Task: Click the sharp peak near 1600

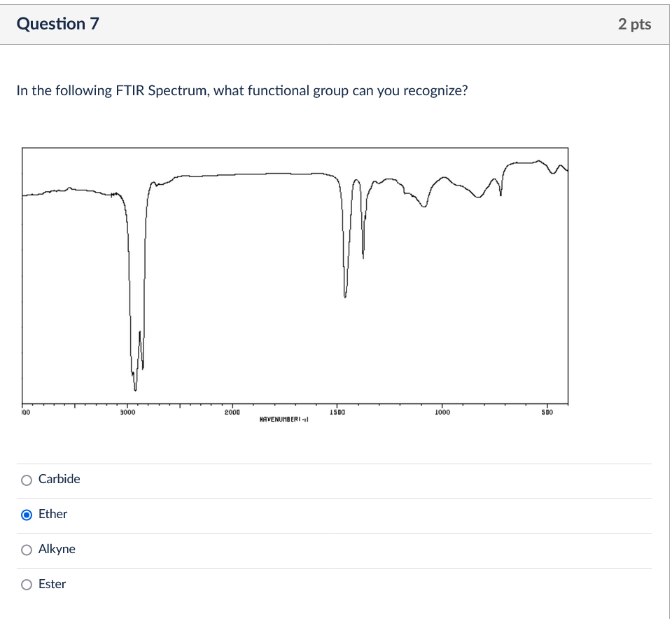Action: click(344, 297)
